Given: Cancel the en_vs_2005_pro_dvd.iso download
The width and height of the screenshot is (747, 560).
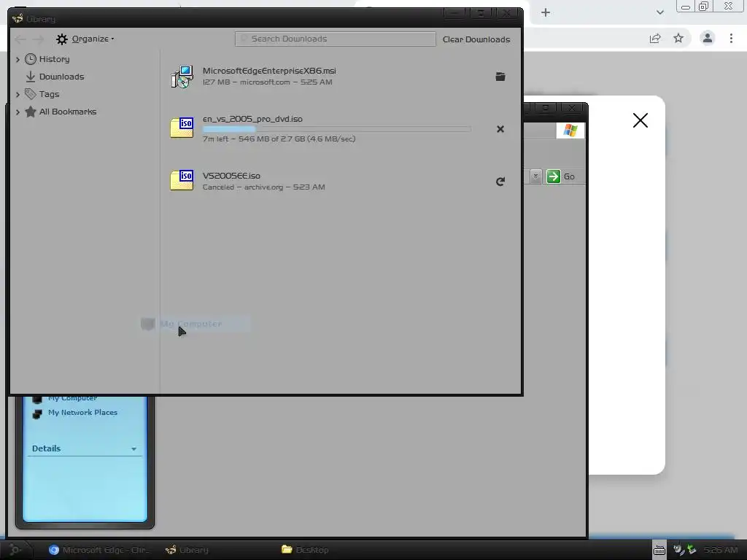Looking at the screenshot, I should pos(500,129).
